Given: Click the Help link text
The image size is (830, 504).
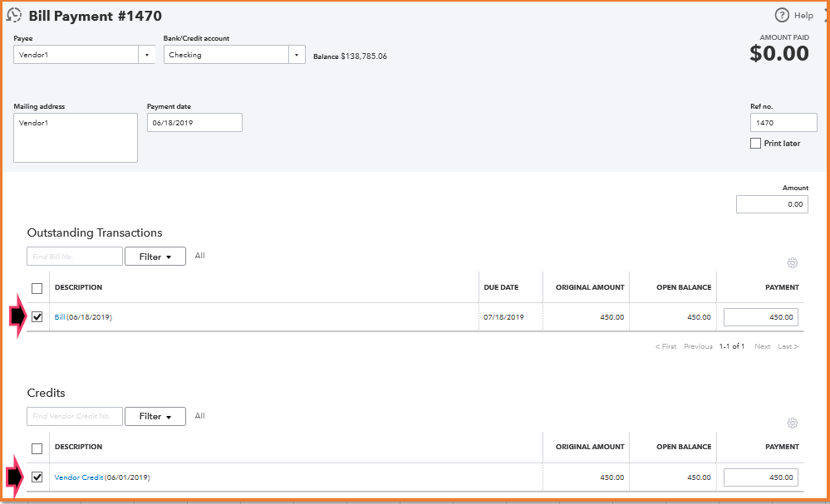Looking at the screenshot, I should click(803, 15).
